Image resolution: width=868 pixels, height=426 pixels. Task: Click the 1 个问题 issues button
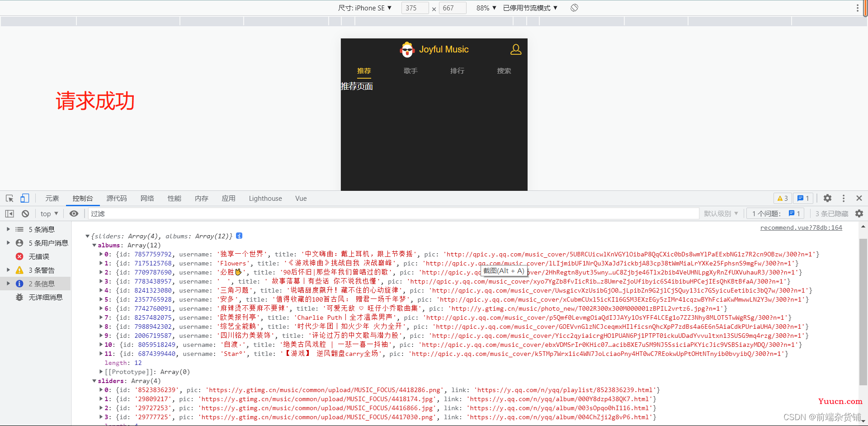(x=776, y=214)
